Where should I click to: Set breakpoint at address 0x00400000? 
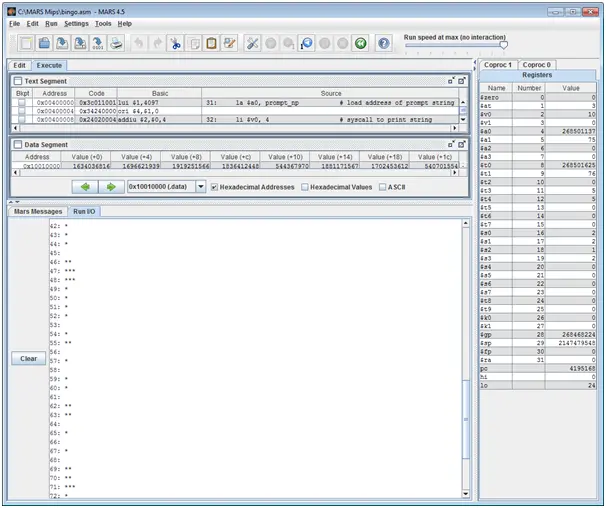pos(22,102)
